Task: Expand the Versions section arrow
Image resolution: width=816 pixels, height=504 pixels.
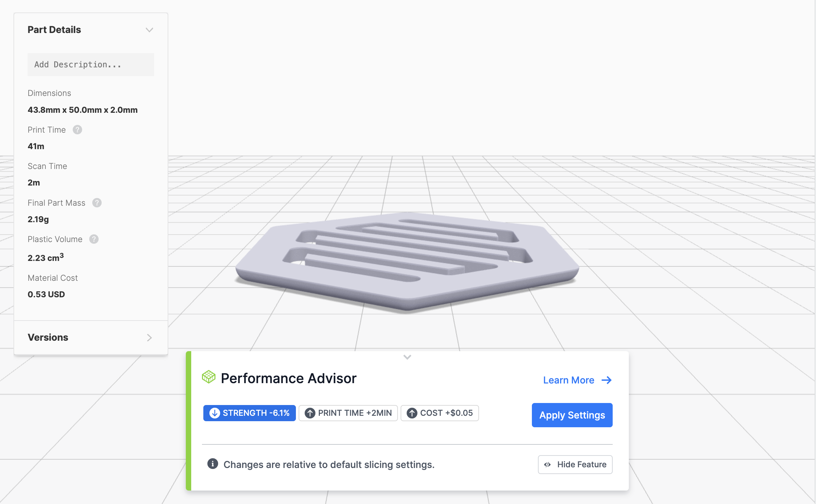Action: pyautogui.click(x=149, y=337)
